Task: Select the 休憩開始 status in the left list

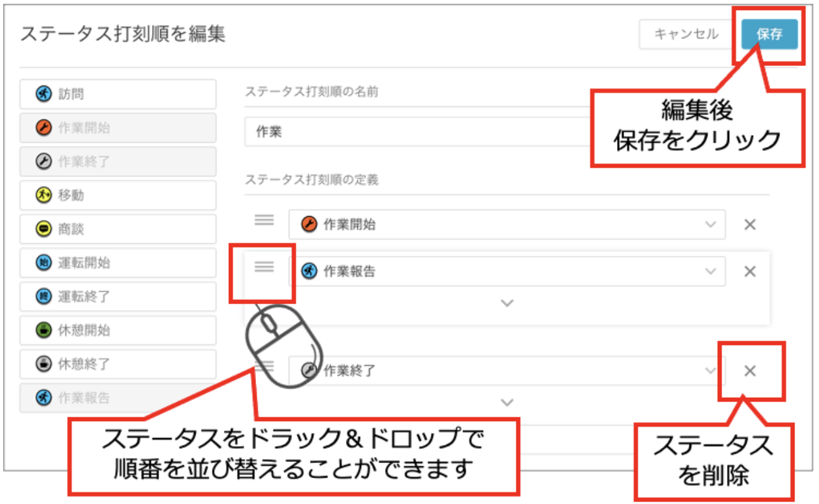Action: point(118,330)
